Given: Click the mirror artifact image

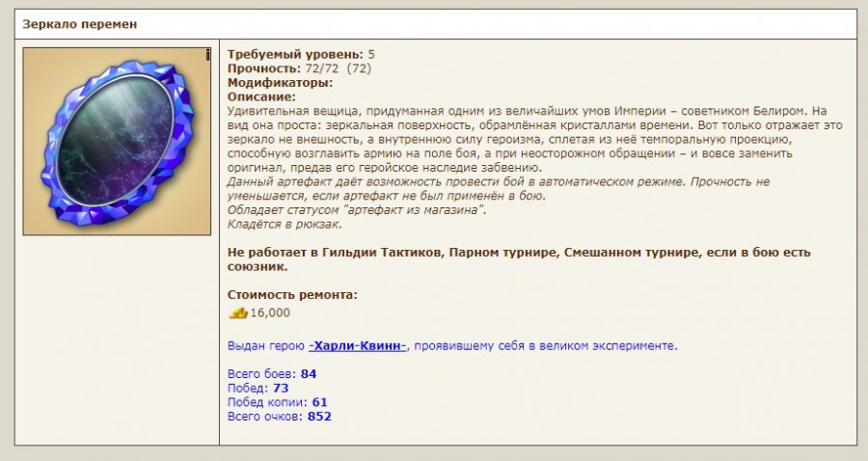Looking at the screenshot, I should [117, 141].
